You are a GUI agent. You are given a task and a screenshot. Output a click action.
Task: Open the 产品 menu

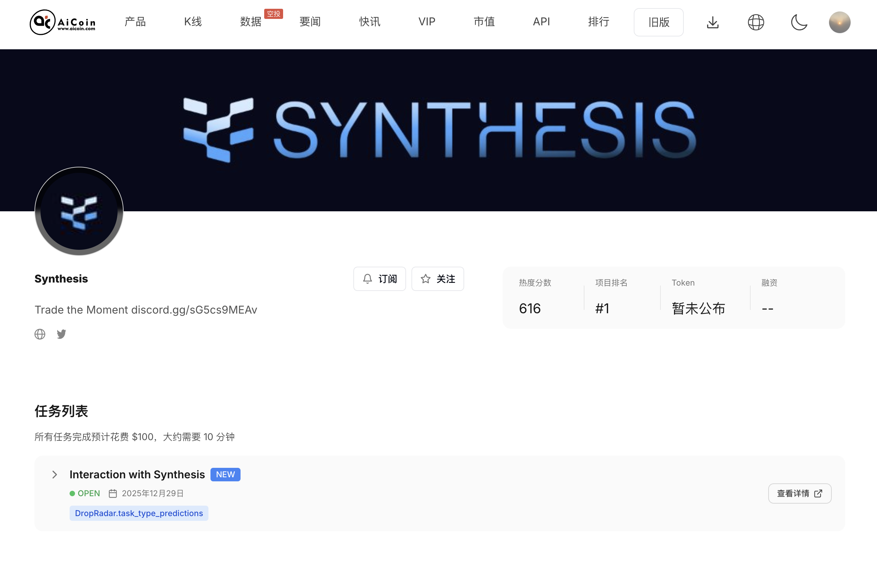(135, 22)
